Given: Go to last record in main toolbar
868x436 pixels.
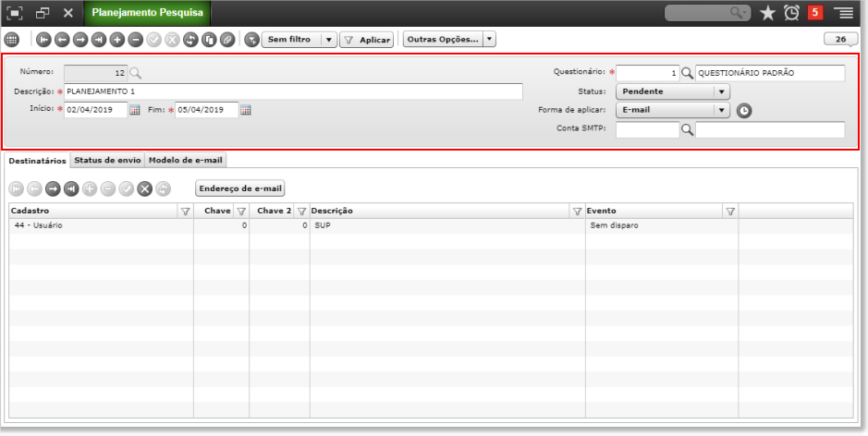Looking at the screenshot, I should tap(99, 40).
